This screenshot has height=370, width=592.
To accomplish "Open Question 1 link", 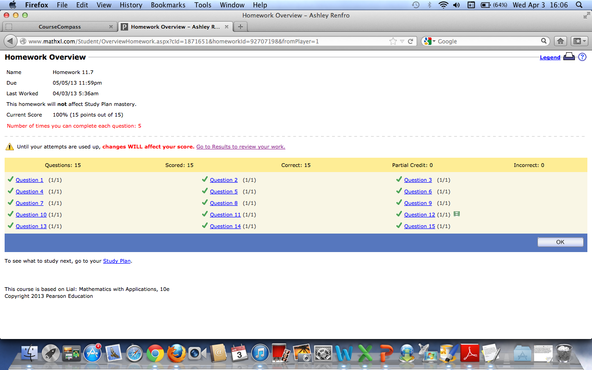I will pos(29,180).
